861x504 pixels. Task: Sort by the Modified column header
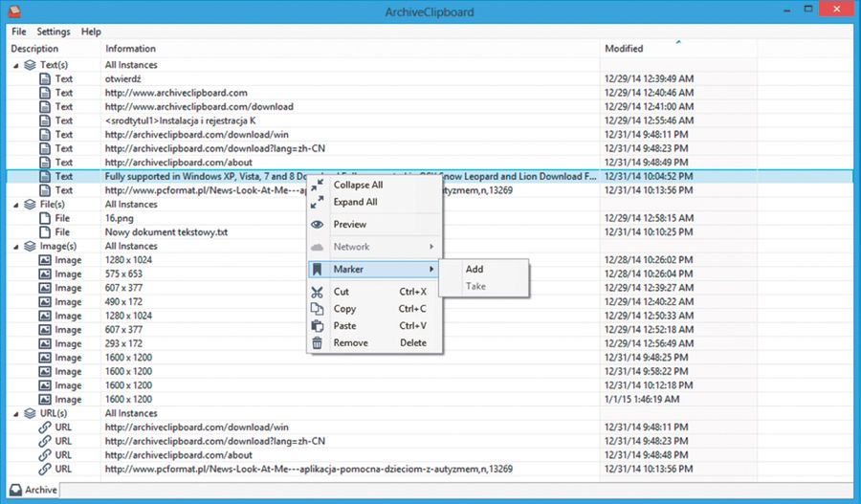point(624,48)
